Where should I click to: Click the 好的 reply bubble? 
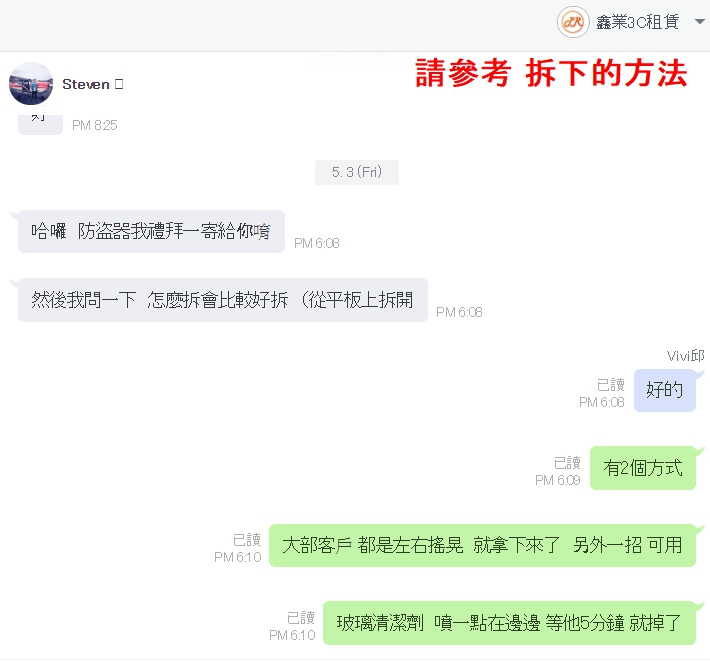[x=665, y=390]
